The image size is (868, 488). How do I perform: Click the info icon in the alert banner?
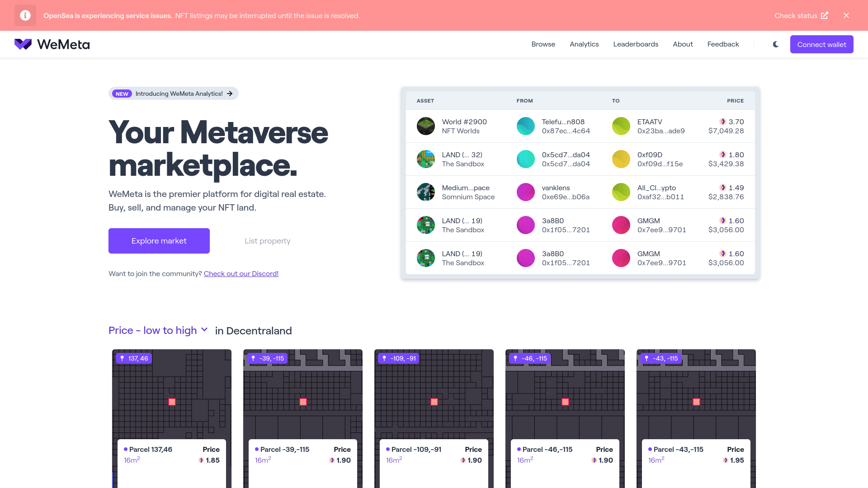[x=25, y=15]
